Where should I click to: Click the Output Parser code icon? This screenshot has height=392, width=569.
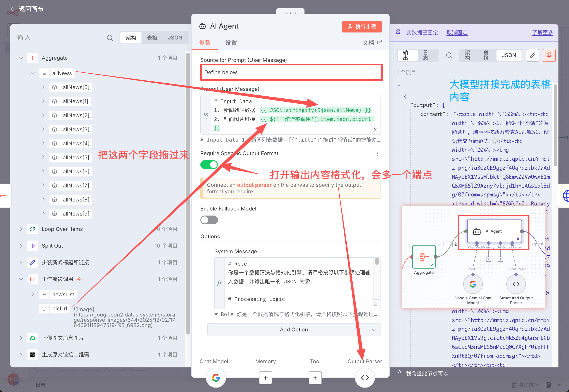[364, 378]
